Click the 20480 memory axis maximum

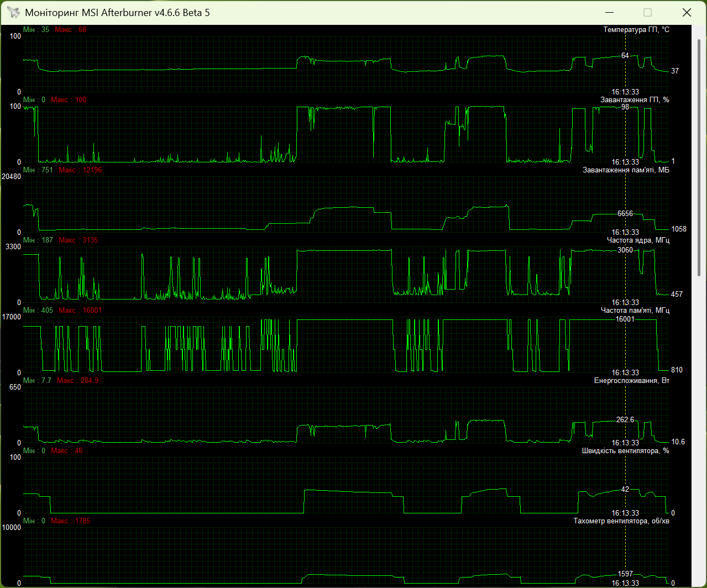coord(12,176)
